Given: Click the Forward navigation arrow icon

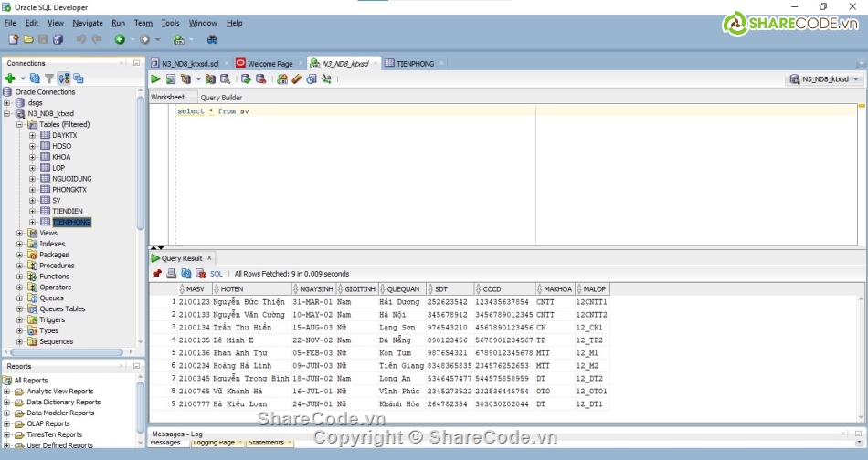Looking at the screenshot, I should [x=145, y=39].
